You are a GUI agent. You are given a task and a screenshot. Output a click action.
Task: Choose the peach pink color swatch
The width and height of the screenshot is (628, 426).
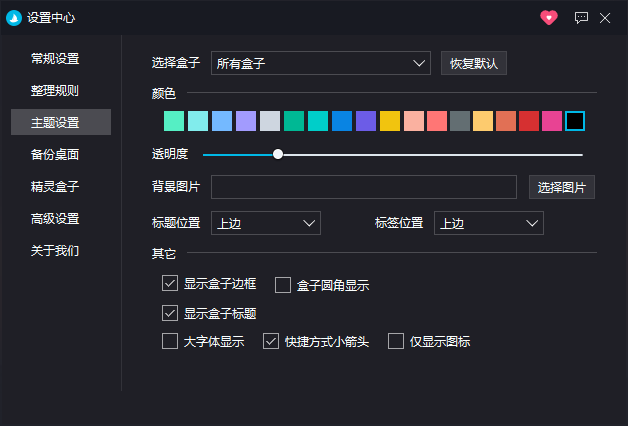[x=414, y=121]
